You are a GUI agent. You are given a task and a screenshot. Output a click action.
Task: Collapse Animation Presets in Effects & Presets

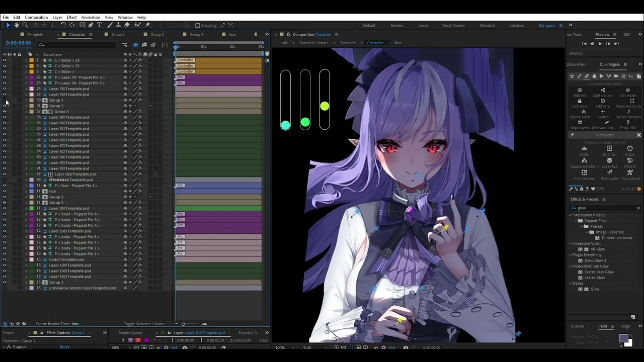tap(571, 215)
